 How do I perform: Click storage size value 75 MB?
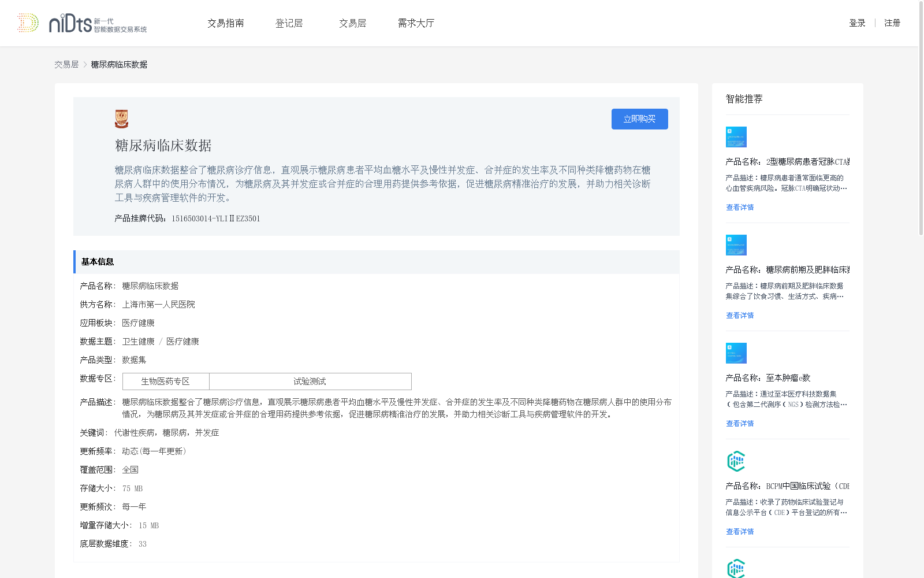click(132, 488)
